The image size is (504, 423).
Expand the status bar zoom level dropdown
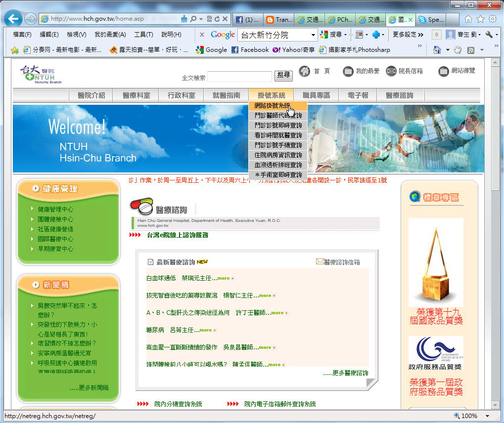click(x=487, y=416)
